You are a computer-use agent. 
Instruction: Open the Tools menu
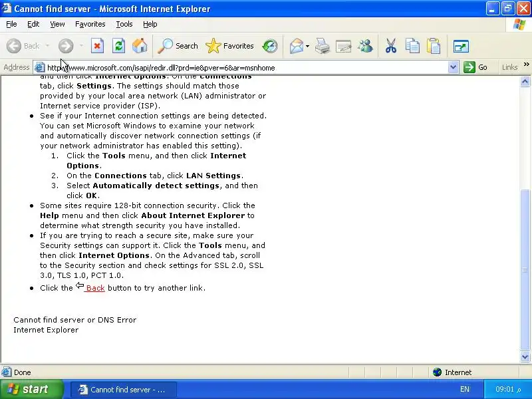(x=124, y=24)
